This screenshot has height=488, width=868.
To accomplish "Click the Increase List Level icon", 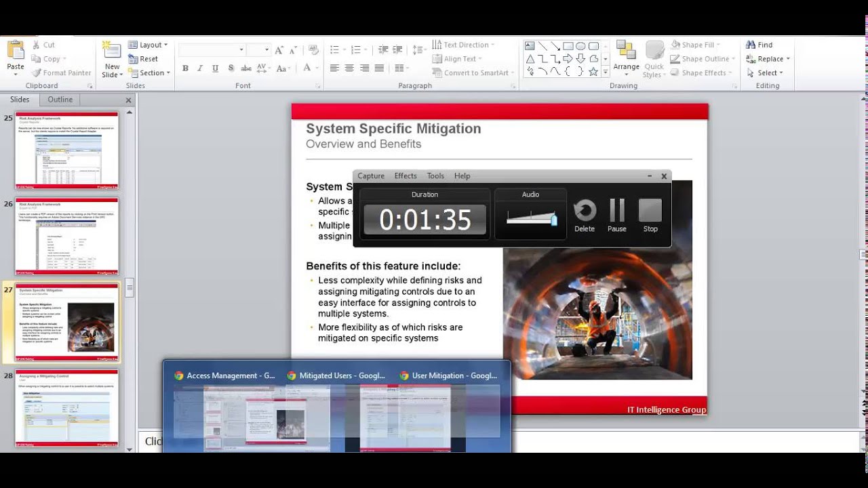I will pyautogui.click(x=399, y=50).
